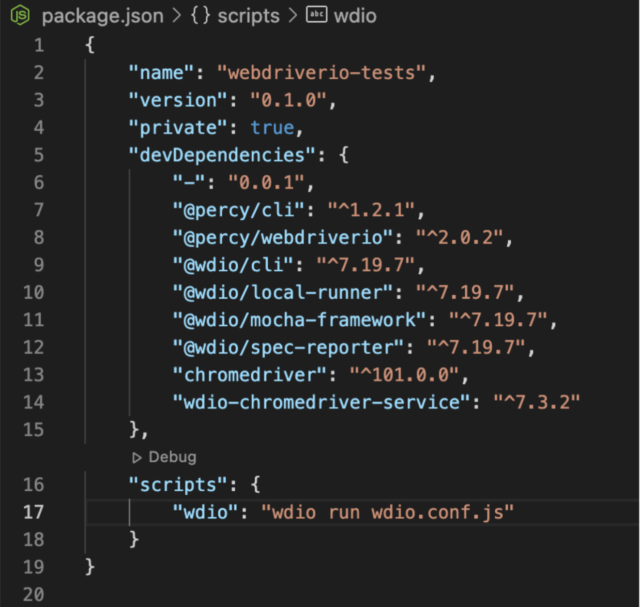
Task: Click line number 16 in gutter
Action: click(33, 485)
